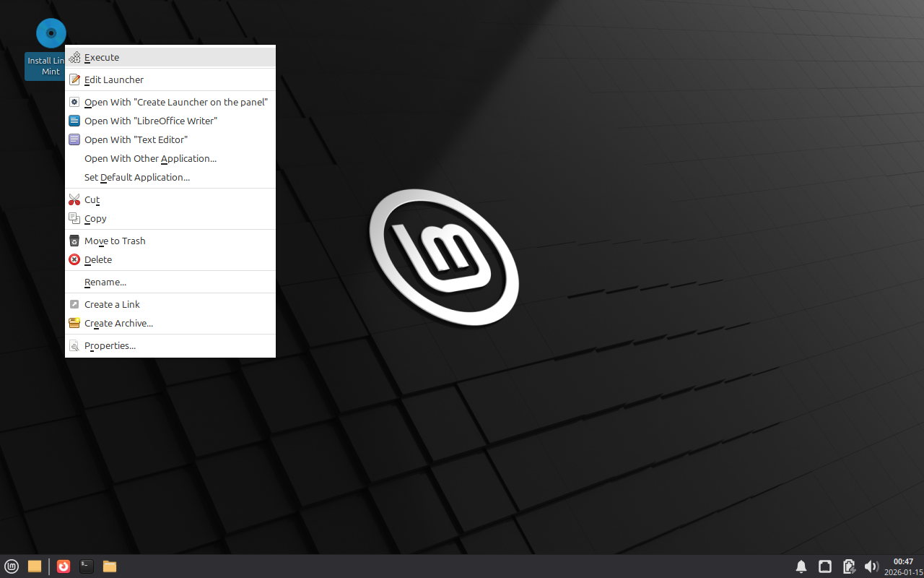
Task: Select Copy in the context menu
Action: [x=170, y=218]
